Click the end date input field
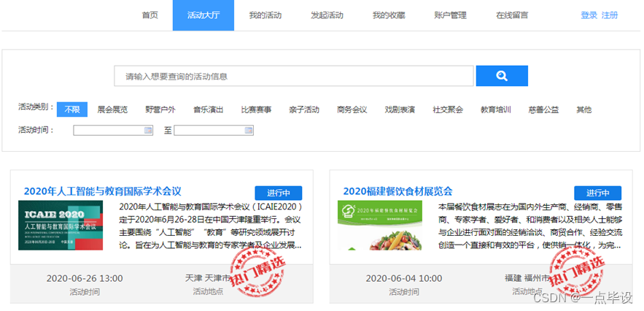This screenshot has width=644, height=311. click(x=214, y=131)
